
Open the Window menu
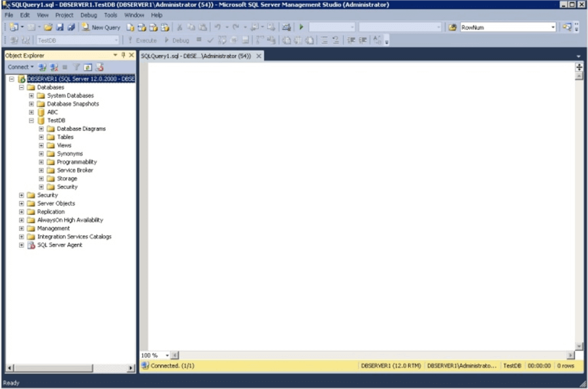tap(134, 15)
